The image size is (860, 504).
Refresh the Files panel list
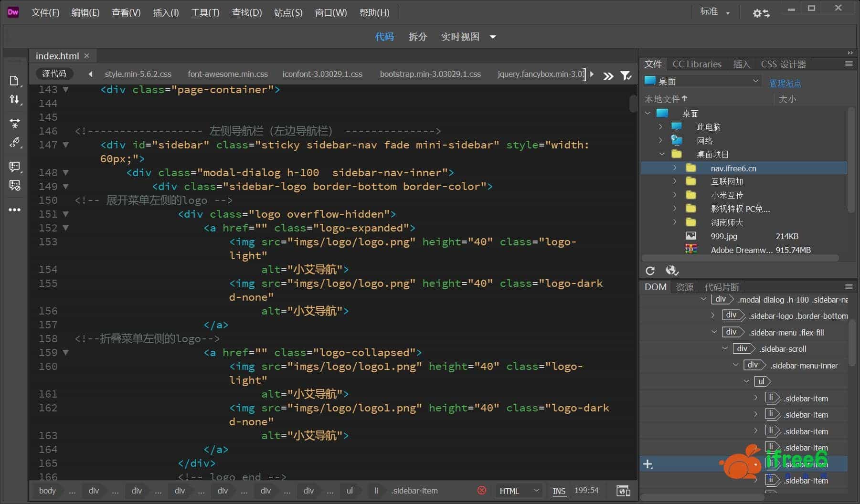pos(650,271)
